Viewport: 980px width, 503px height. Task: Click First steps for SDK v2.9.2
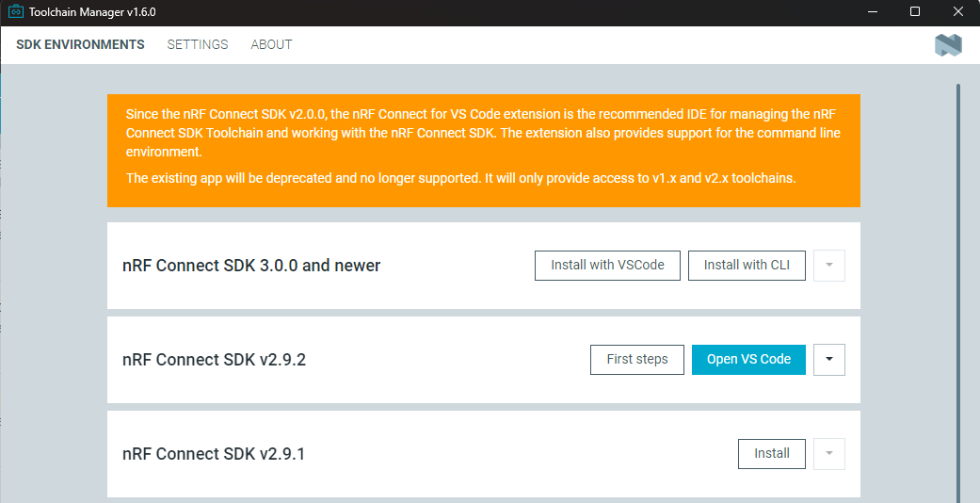pos(637,359)
